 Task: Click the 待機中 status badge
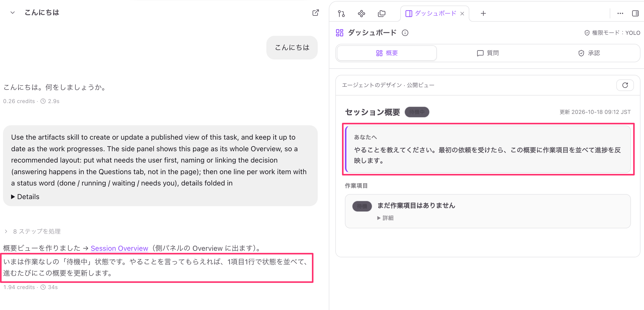coord(417,112)
